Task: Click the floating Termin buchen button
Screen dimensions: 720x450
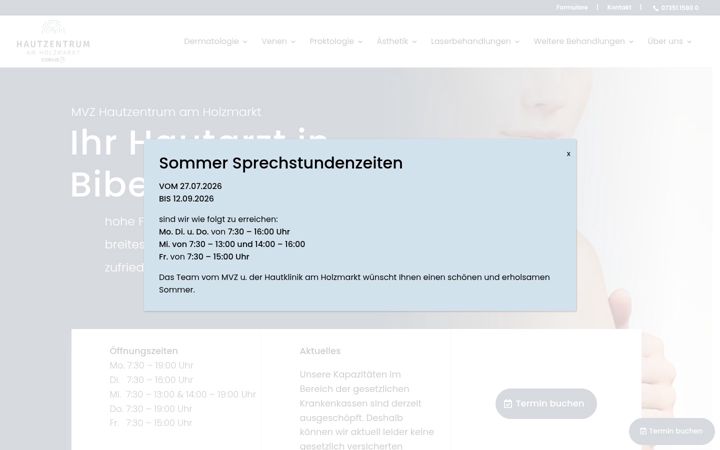Action: (x=672, y=431)
